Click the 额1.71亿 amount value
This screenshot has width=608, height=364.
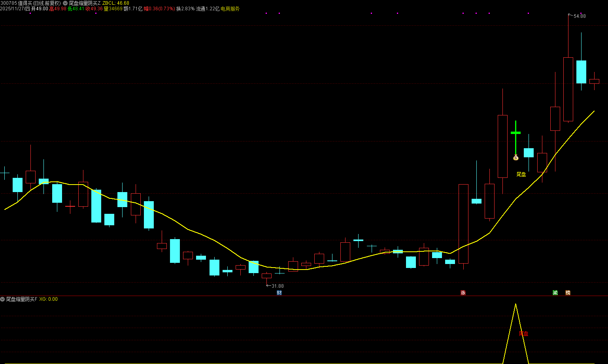[x=133, y=9]
